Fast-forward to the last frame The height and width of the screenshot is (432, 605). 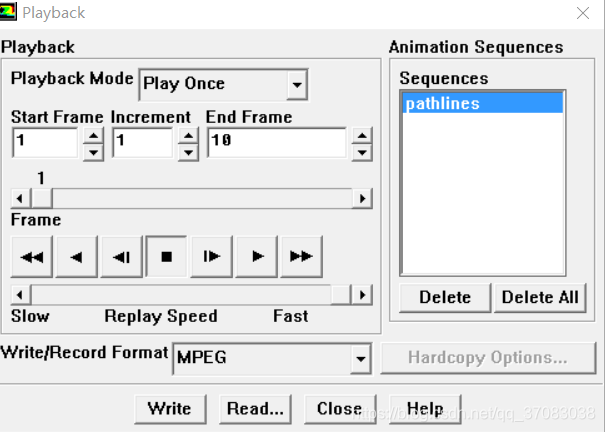click(301, 257)
